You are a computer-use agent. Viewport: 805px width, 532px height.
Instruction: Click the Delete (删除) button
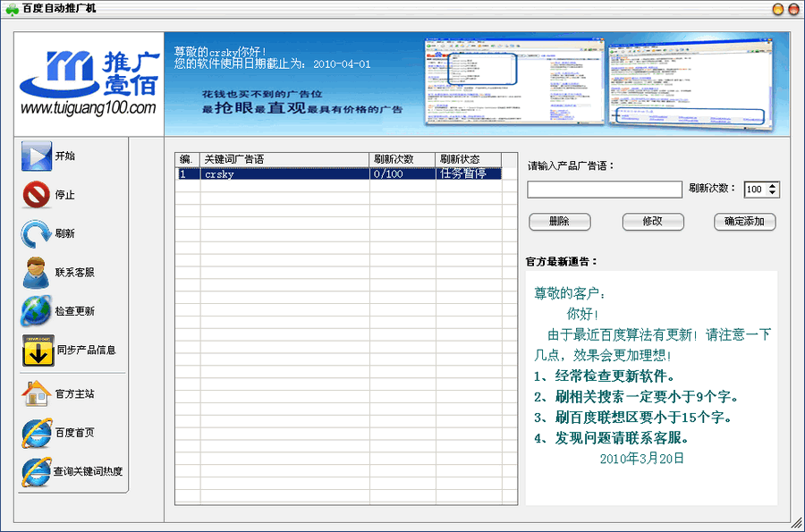560,222
